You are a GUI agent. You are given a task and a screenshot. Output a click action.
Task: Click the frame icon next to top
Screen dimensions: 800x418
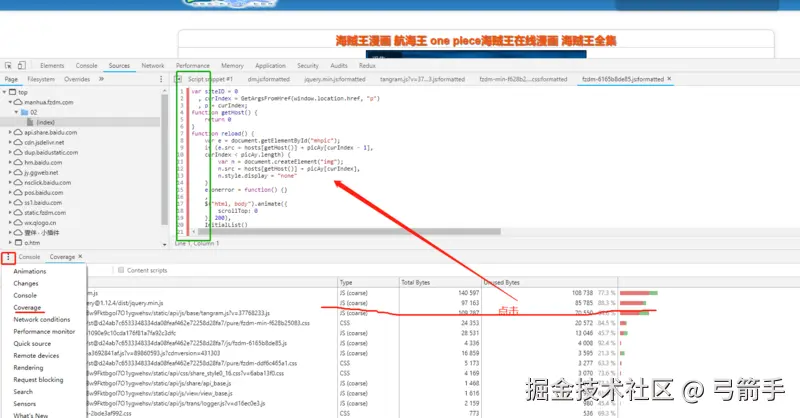point(13,92)
